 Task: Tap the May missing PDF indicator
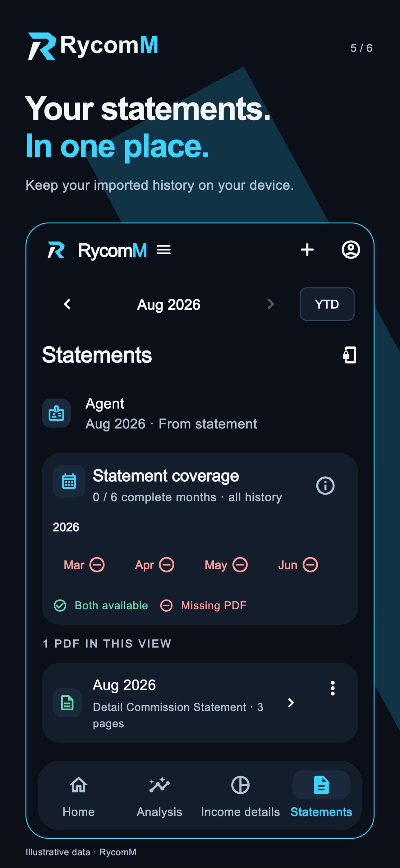240,565
